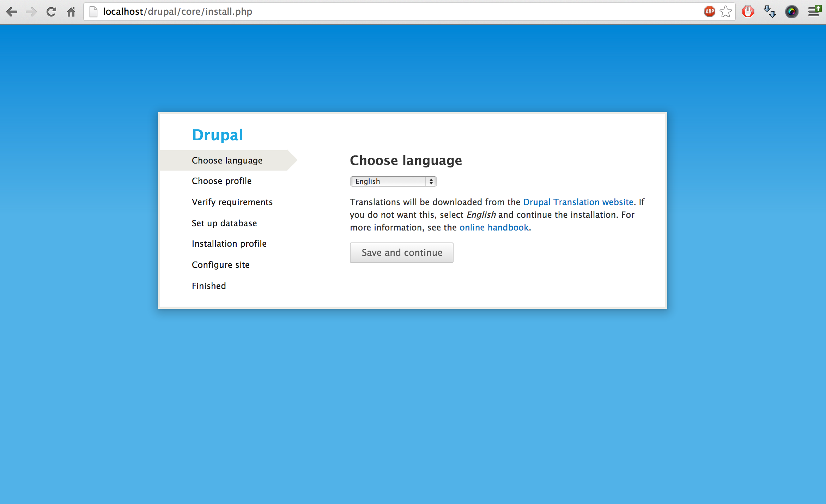This screenshot has height=504, width=826.
Task: Select the Verify requirements step
Action: 232,202
